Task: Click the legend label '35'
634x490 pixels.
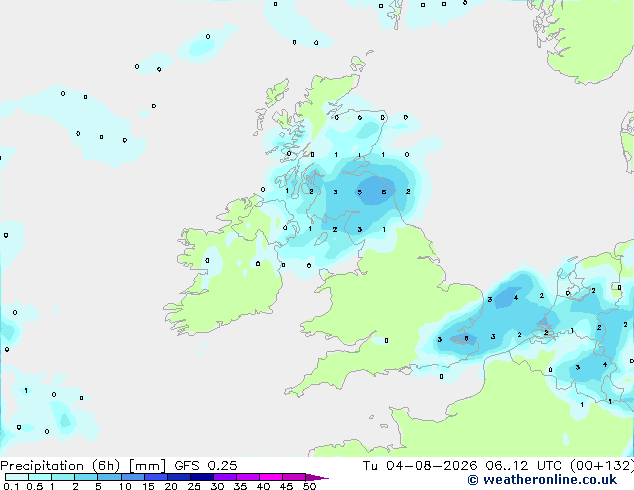Action: click(x=240, y=486)
